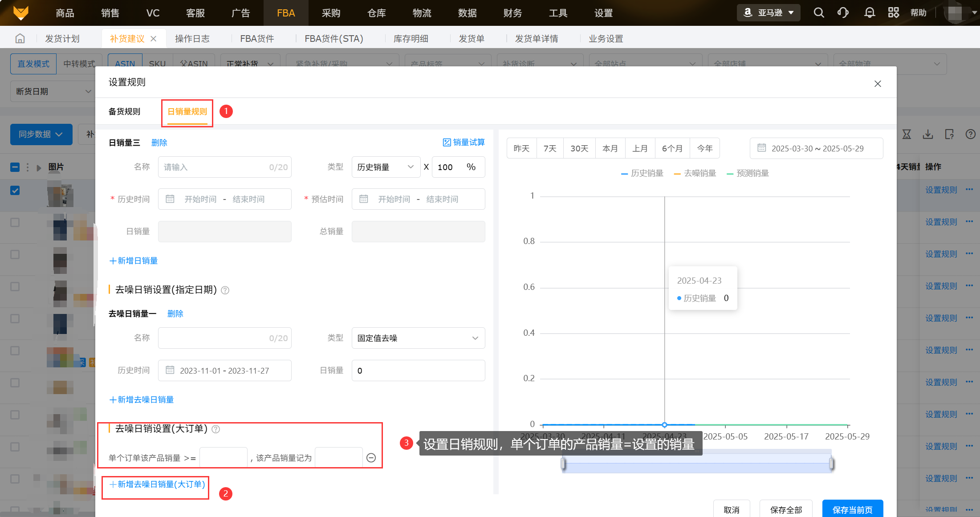Click the help question icon beside 大订单 heading
This screenshot has width=980, height=517.
coord(216,429)
